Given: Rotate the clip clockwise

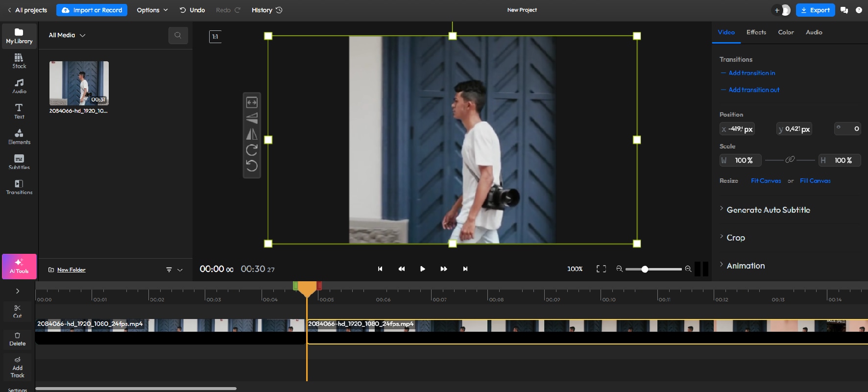Looking at the screenshot, I should point(252,150).
